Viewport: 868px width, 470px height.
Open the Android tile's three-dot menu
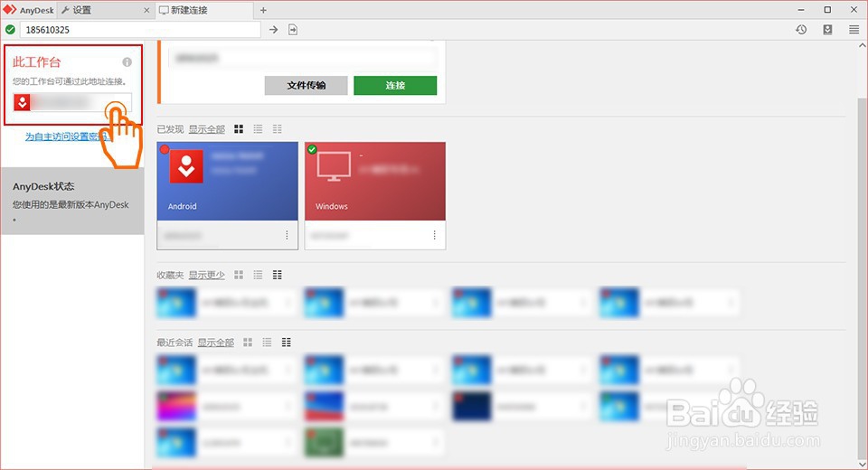click(x=287, y=235)
